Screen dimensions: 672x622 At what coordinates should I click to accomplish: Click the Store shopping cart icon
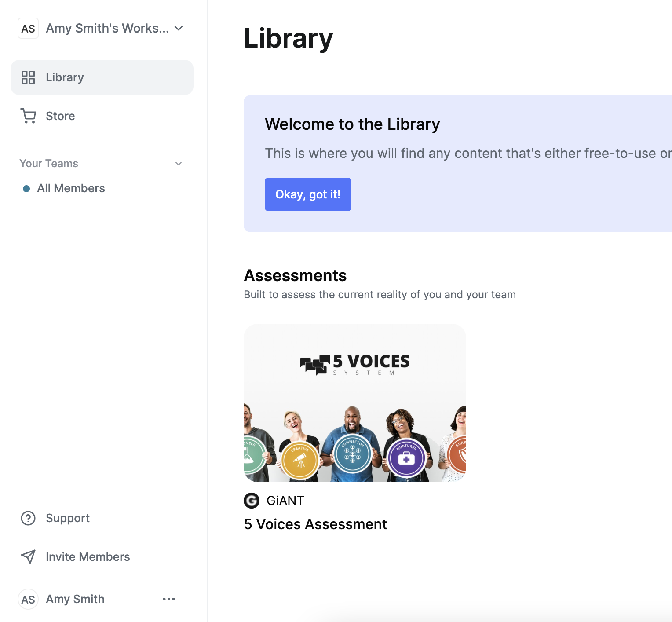point(28,116)
